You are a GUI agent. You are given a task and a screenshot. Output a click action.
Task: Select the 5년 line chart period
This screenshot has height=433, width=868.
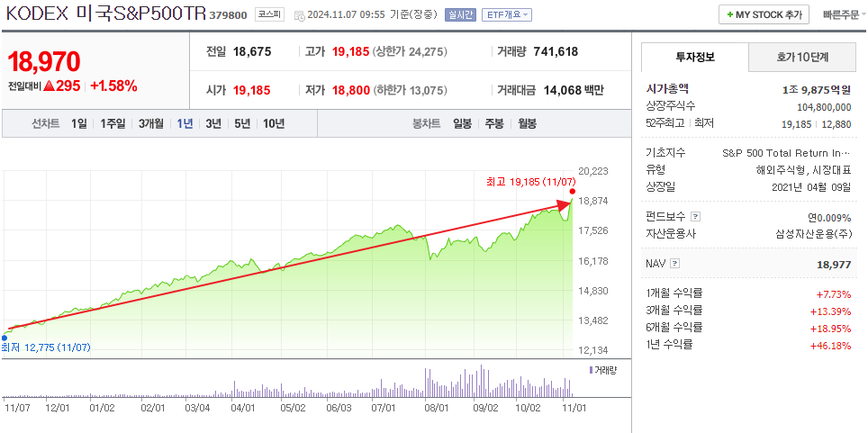(x=242, y=123)
